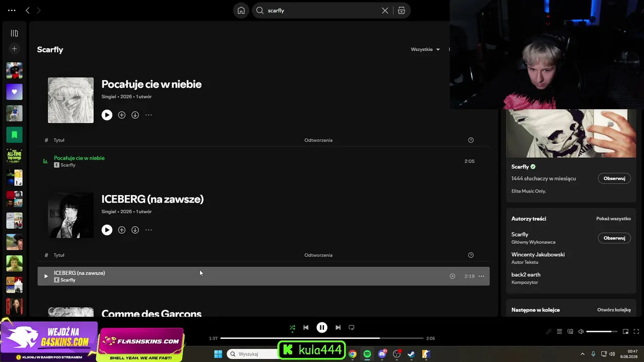Save Pocałuje cie w niebie to library
The height and width of the screenshot is (362, 644).
(x=121, y=115)
